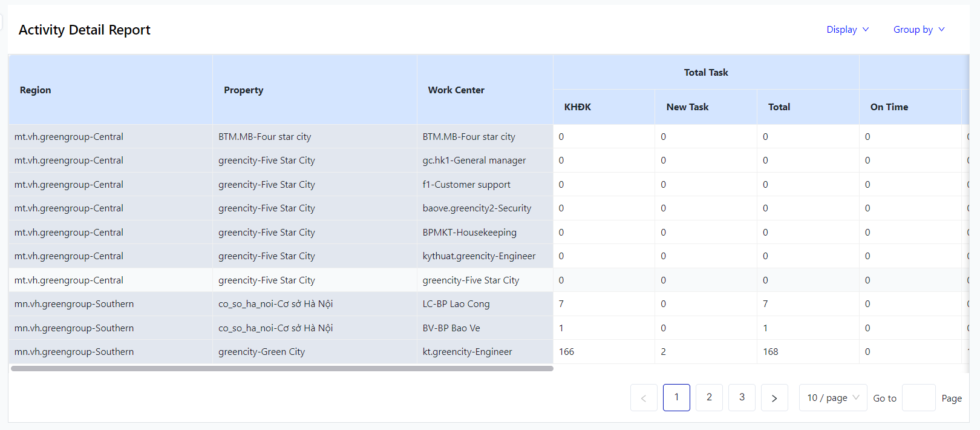This screenshot has height=430, width=980.
Task: Click the Property column header
Action: click(x=244, y=90)
